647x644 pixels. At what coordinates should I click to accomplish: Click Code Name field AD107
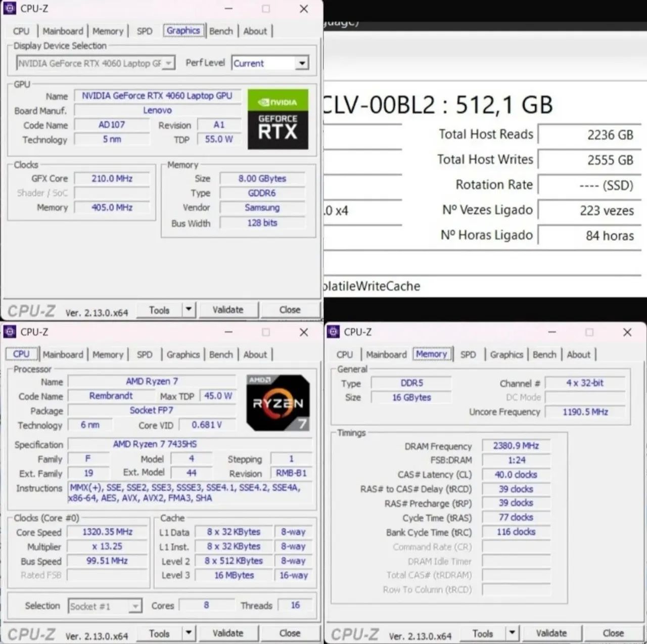click(112, 125)
